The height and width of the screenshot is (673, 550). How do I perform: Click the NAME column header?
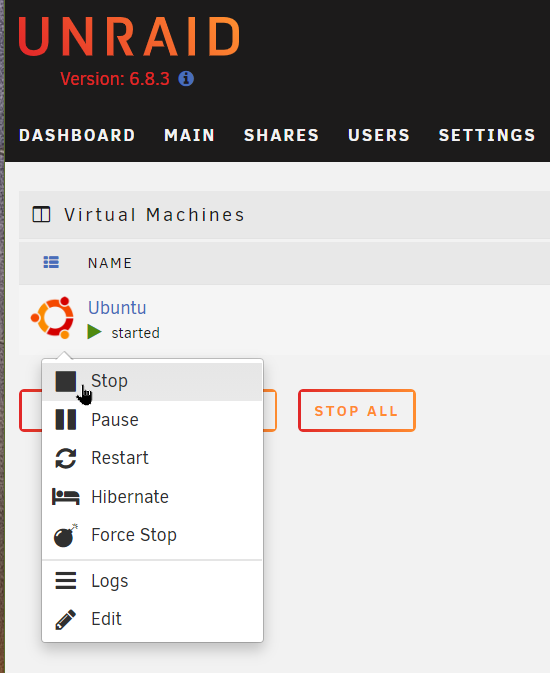[x=110, y=263]
